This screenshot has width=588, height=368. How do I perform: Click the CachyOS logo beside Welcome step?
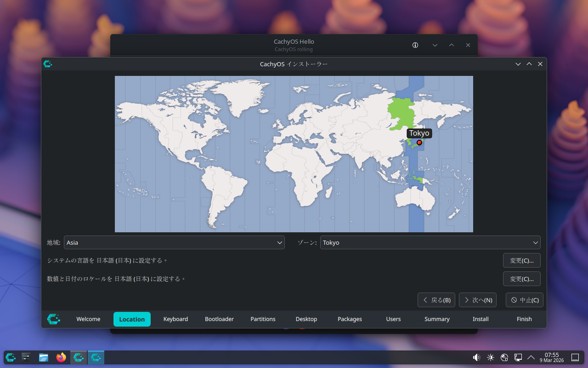pyautogui.click(x=53, y=319)
